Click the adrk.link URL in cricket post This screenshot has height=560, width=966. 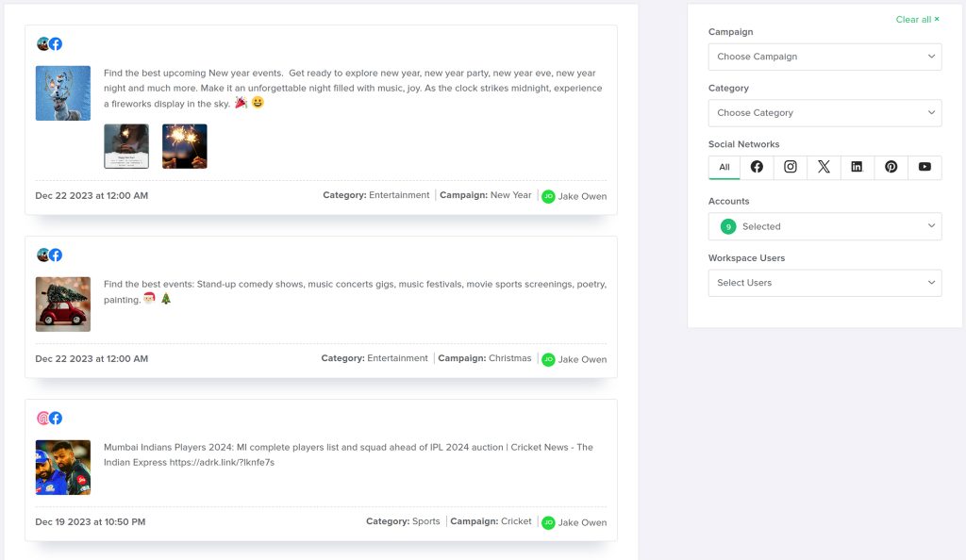[x=222, y=462]
